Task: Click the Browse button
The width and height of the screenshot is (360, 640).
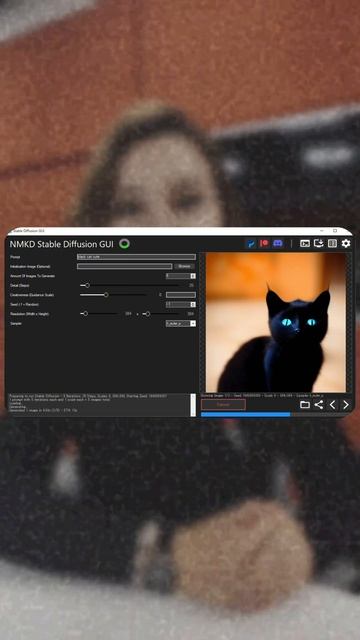Action: [185, 267]
